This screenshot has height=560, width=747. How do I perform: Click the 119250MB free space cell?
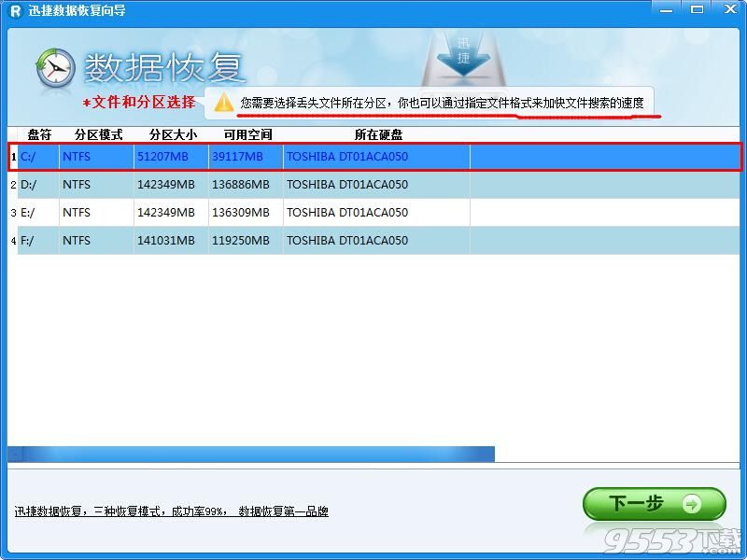coord(246,241)
